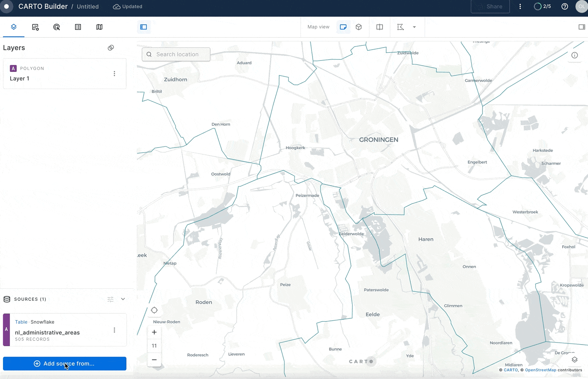The image size is (588, 379).
Task: Open the Basemap panel
Action: [99, 27]
